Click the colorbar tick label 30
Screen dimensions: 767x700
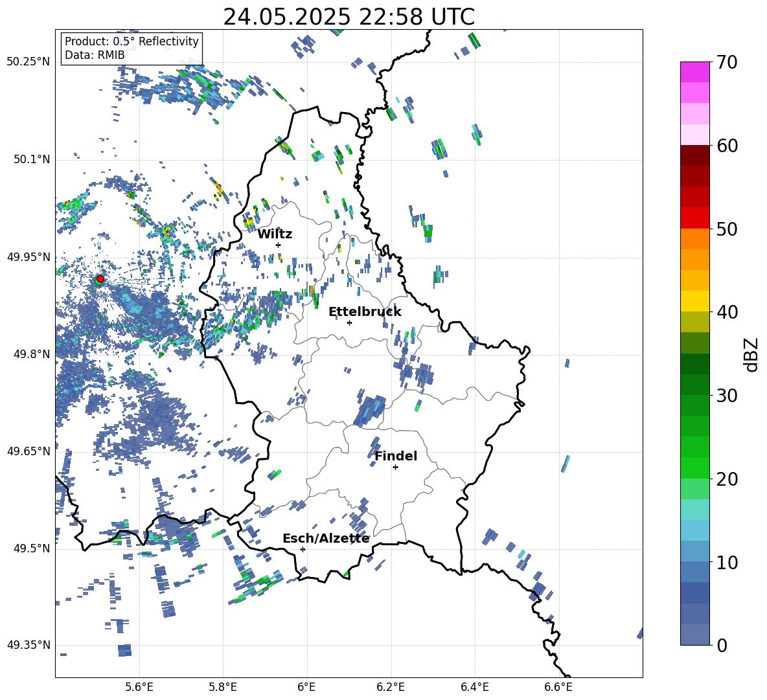click(726, 396)
